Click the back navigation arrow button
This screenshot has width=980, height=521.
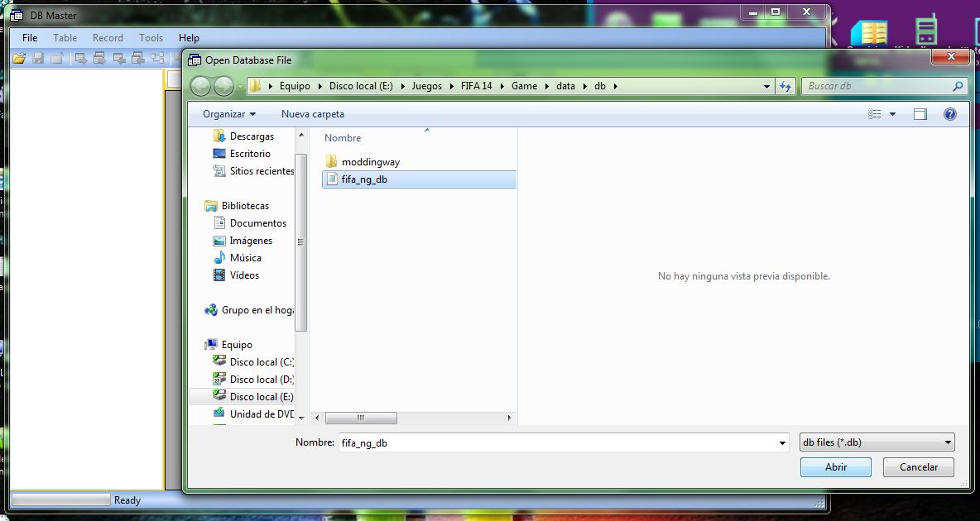point(200,86)
